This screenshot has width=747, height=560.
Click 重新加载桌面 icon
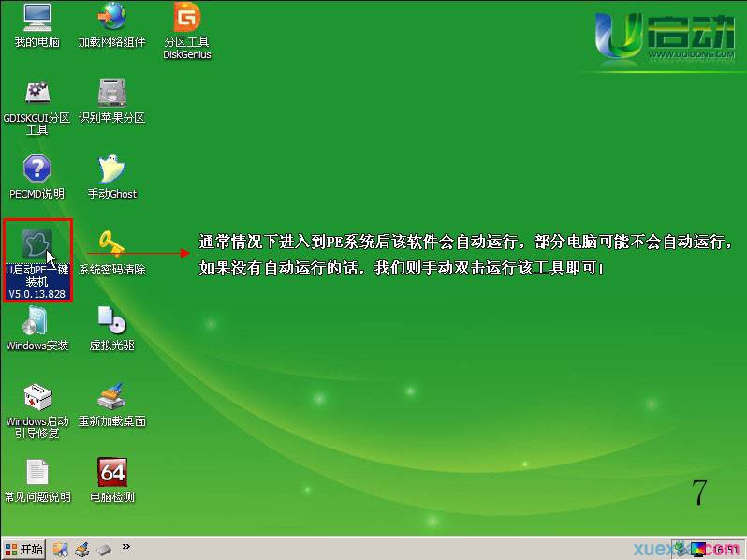111,396
